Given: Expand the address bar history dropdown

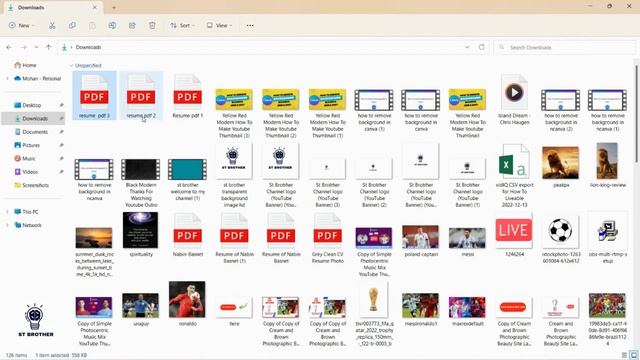Looking at the screenshot, I should coord(467,47).
